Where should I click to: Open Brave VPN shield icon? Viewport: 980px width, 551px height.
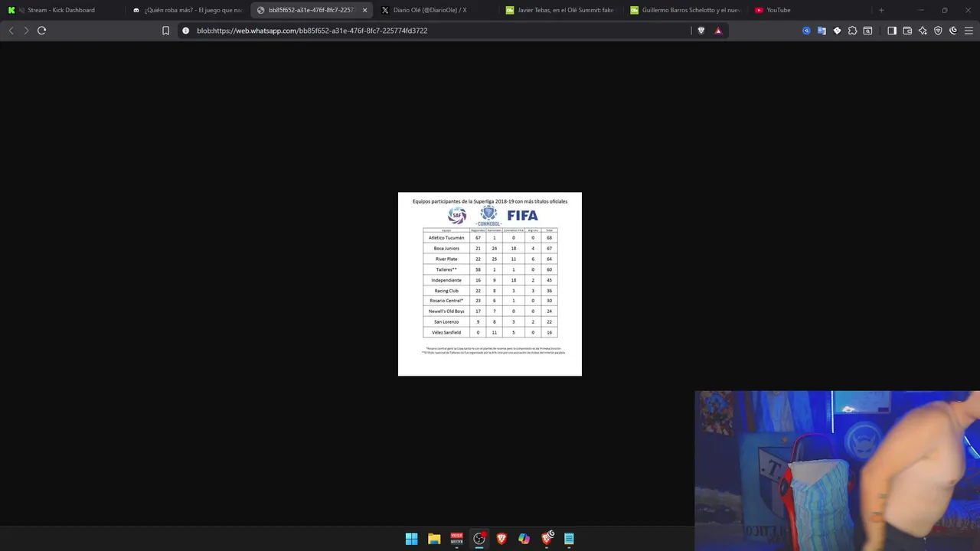coord(938,31)
